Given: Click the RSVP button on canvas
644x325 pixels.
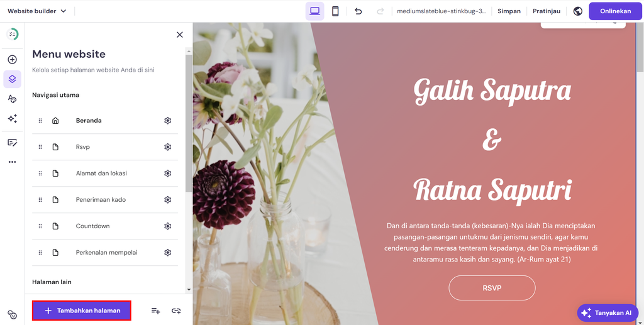Looking at the screenshot, I should click(492, 288).
